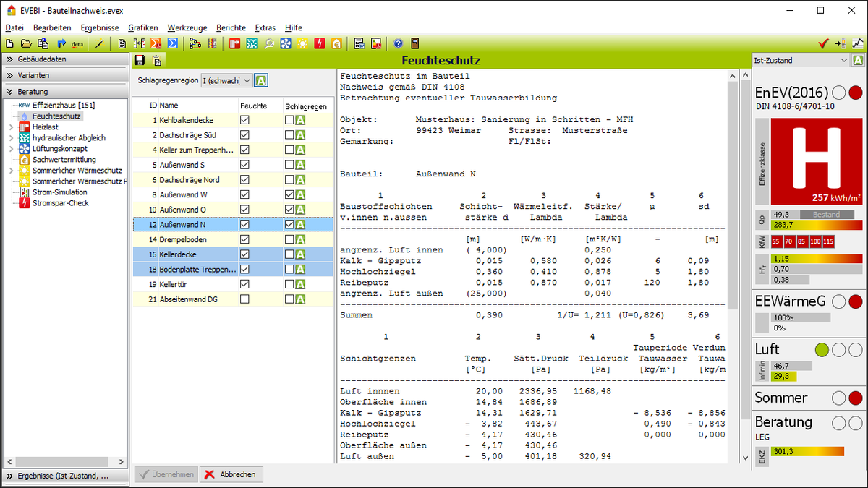Screen dimensions: 868x488
Task: Click the Übernehmen button
Action: point(166,474)
